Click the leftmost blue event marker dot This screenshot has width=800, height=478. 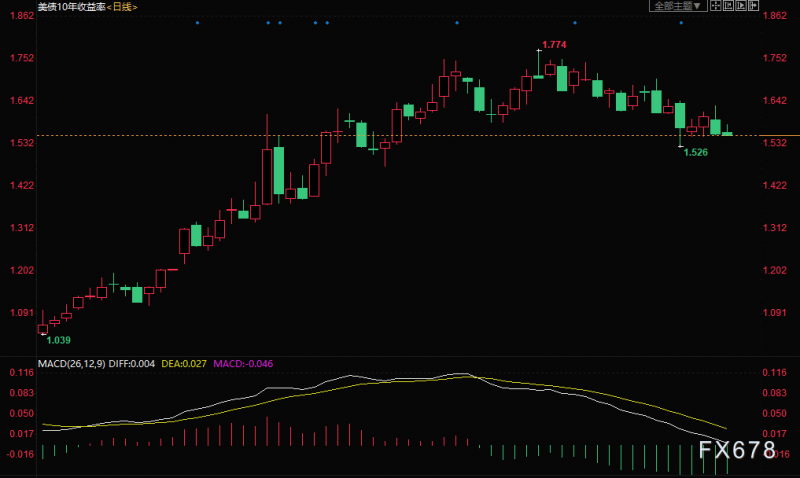point(197,23)
